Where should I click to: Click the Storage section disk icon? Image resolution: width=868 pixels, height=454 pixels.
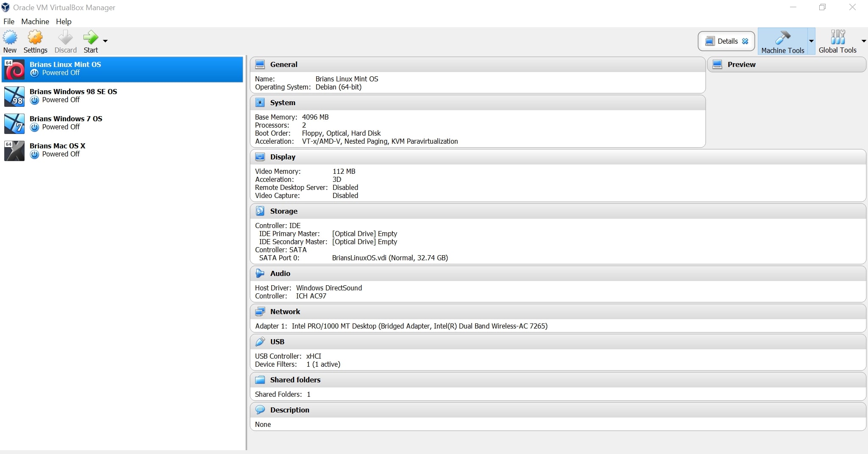point(260,211)
